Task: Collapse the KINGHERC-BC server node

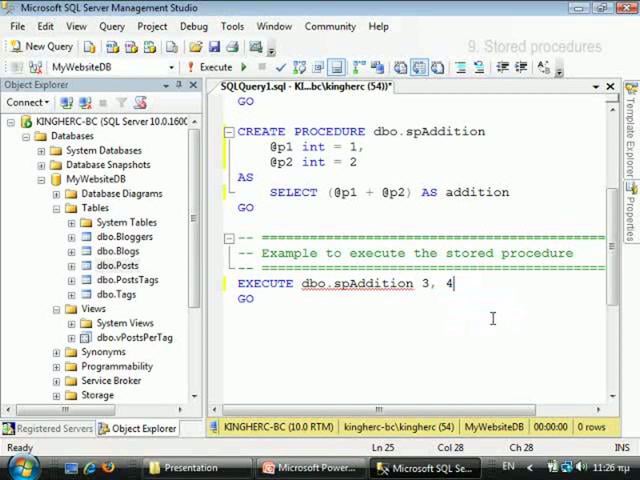Action: [11, 122]
